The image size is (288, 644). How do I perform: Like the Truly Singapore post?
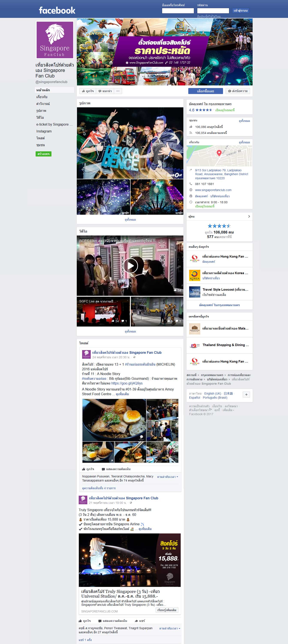click(85, 621)
